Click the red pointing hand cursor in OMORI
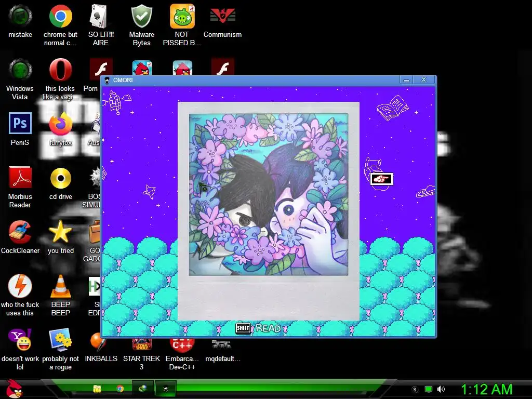 point(381,179)
